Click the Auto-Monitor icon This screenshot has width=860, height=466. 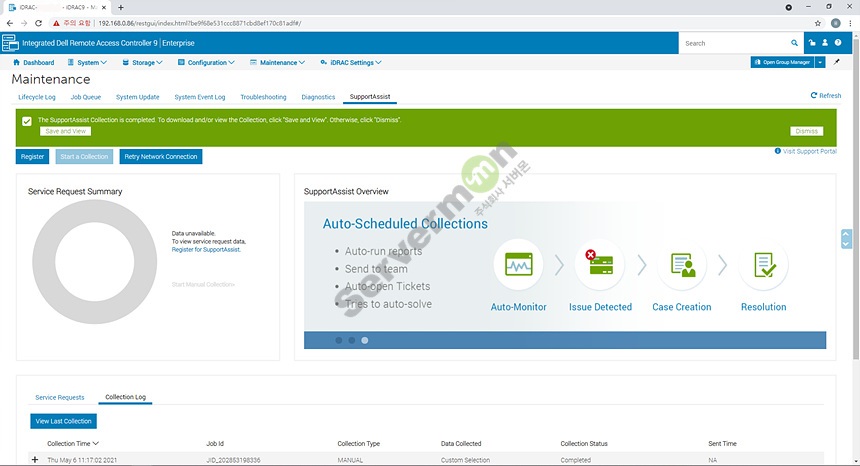pyautogui.click(x=518, y=264)
